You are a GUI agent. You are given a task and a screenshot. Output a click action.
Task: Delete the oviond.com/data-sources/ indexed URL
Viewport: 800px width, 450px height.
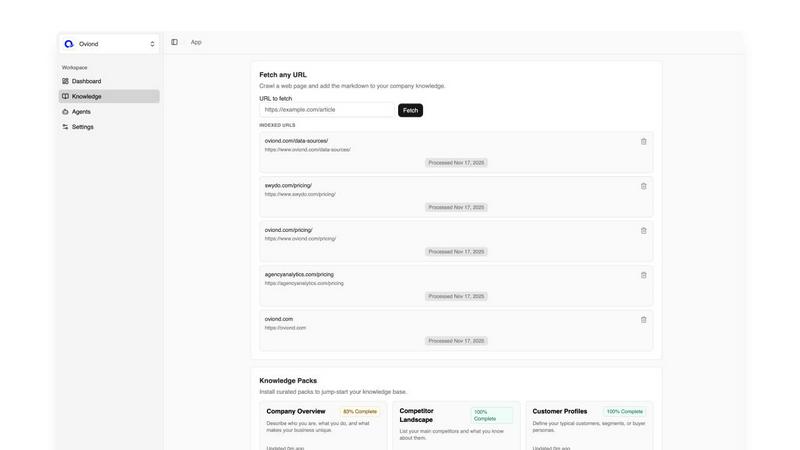point(643,141)
